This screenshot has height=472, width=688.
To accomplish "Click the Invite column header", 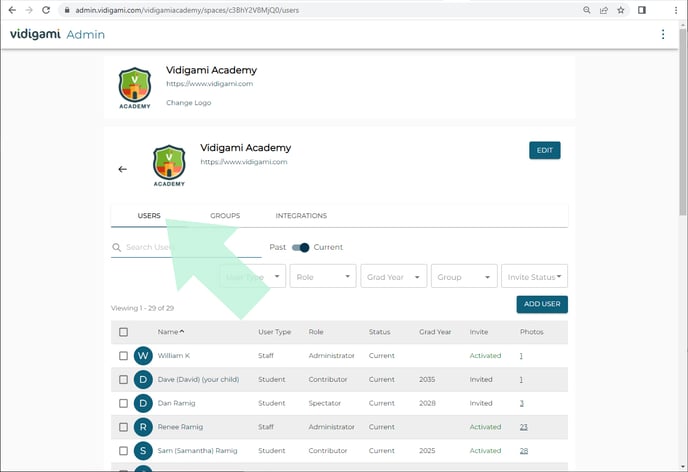I will tap(479, 332).
